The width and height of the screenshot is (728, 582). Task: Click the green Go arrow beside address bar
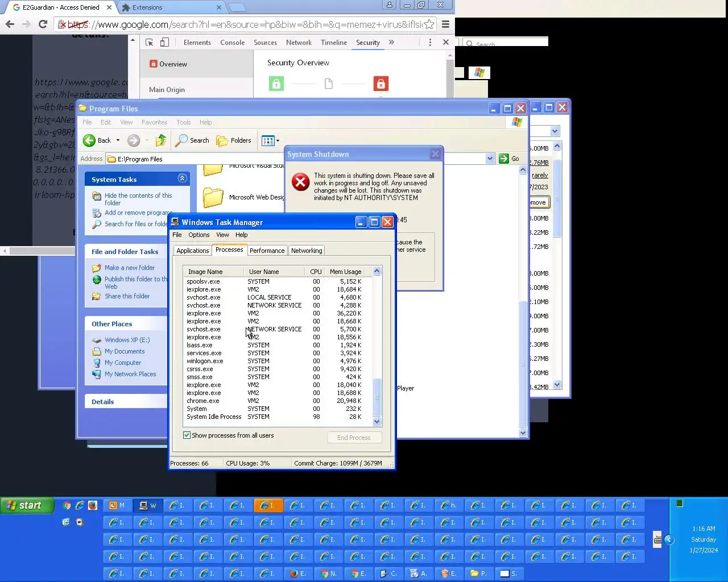pyautogui.click(x=509, y=159)
